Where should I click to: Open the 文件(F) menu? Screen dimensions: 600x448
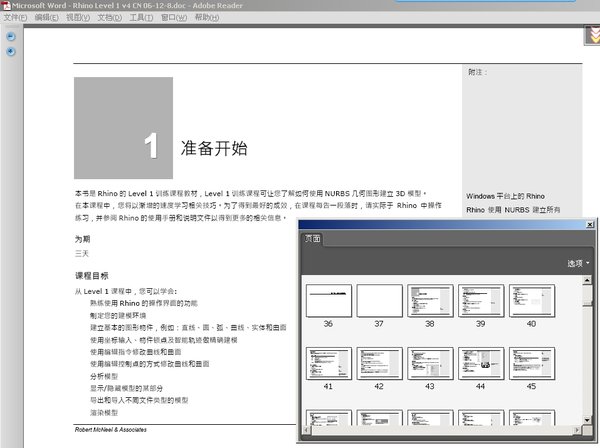coord(15,18)
